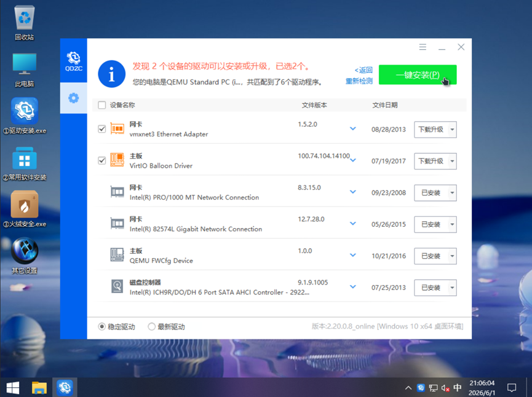Viewport: 532px width, 397px height.
Task: Open File Explorer from the taskbar
Action: (x=39, y=388)
